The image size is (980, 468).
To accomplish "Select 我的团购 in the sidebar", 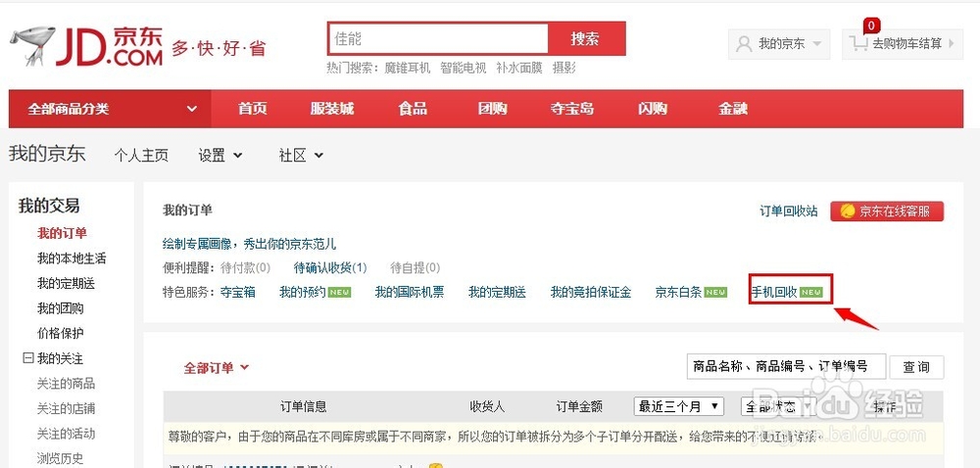I will (60, 308).
